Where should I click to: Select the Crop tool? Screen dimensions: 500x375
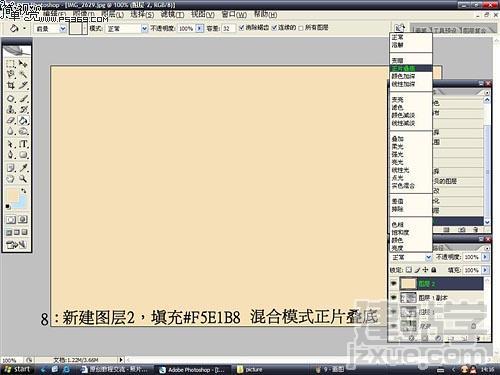(11, 86)
